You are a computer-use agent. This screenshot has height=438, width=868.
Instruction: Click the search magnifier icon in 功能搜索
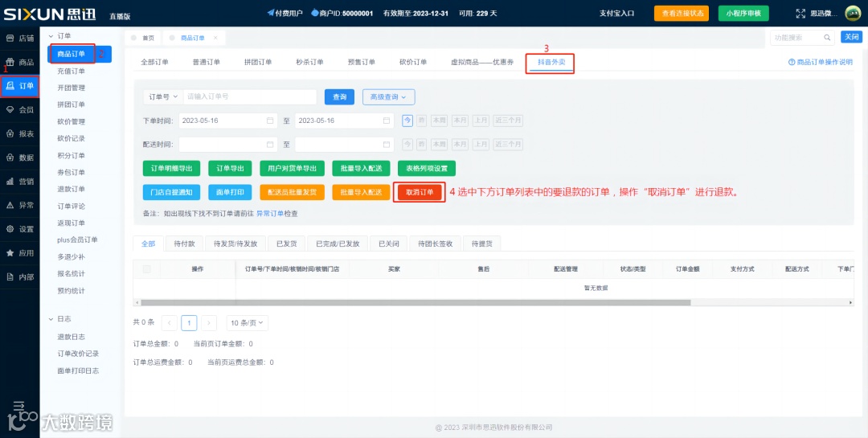pyautogui.click(x=827, y=38)
